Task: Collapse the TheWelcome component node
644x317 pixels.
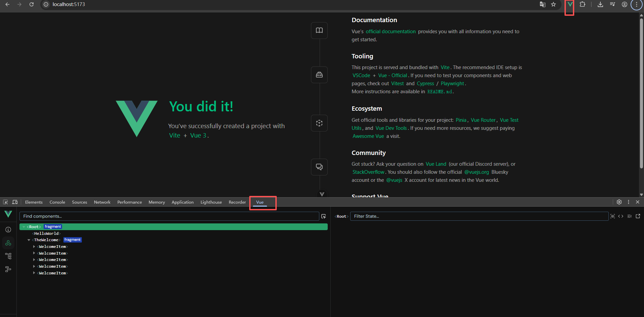Action: click(29, 240)
